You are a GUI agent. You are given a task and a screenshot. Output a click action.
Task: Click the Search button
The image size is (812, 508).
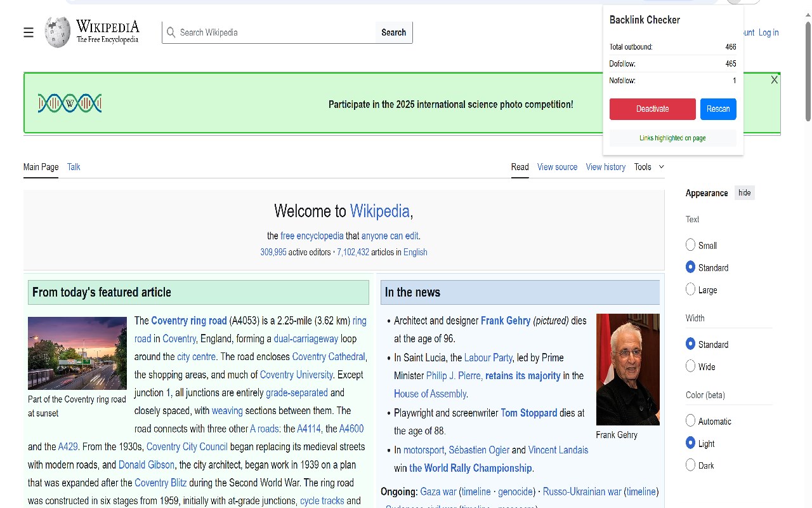tap(393, 32)
